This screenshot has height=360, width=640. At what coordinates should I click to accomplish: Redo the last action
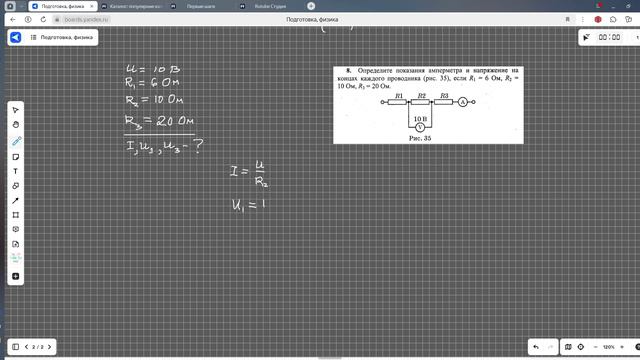(550, 347)
